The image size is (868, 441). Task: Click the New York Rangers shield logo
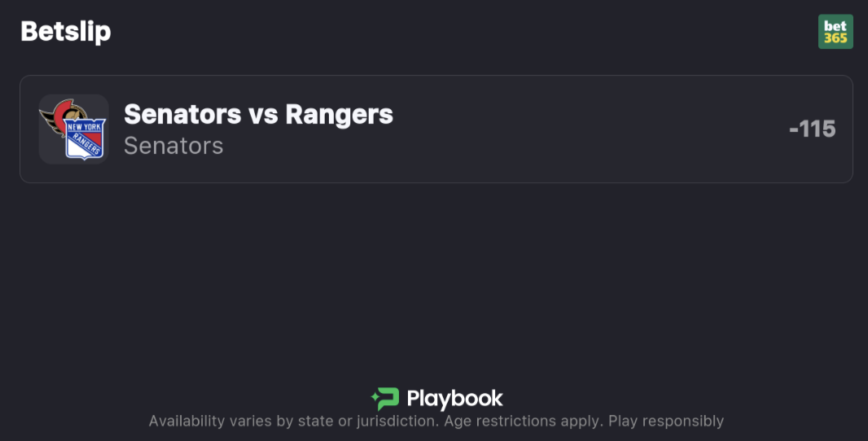pyautogui.click(x=85, y=140)
